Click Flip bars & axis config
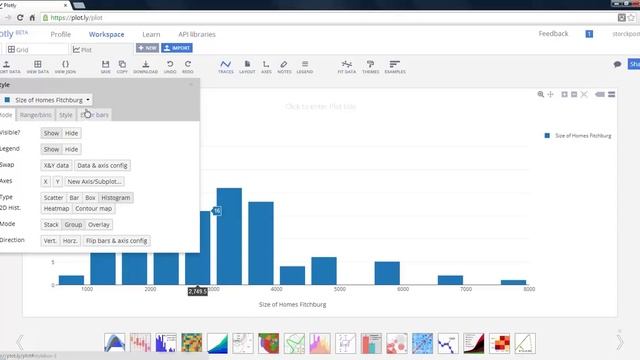Image resolution: width=640 pixels, height=360 pixels. (116, 241)
